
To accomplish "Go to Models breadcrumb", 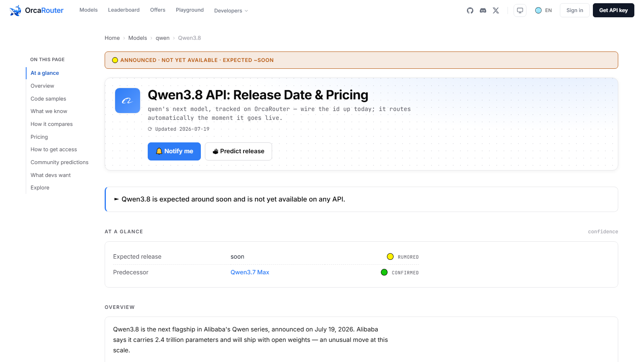I will coord(138,38).
